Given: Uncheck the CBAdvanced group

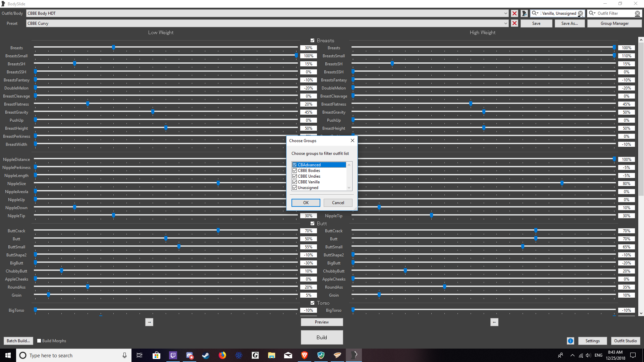Looking at the screenshot, I should (295, 165).
